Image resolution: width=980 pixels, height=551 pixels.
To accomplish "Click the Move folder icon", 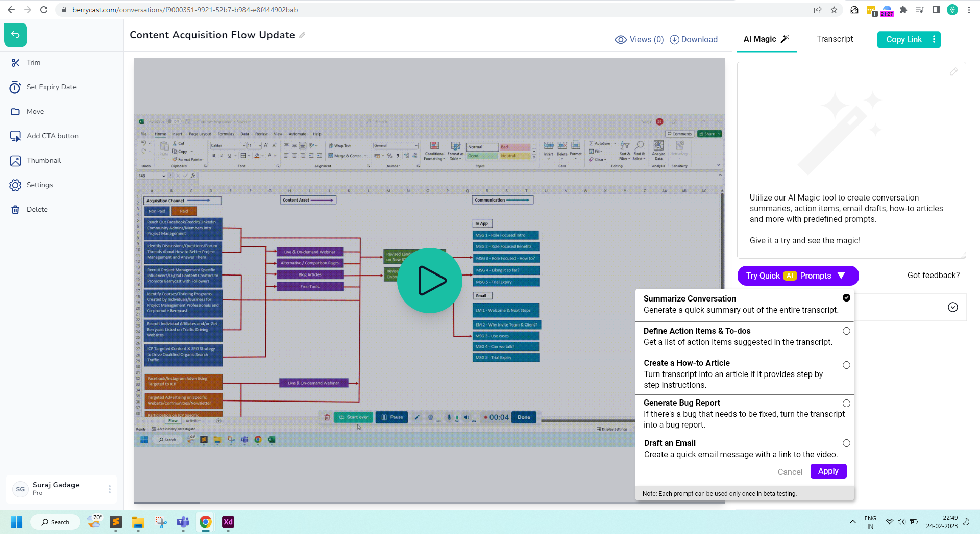I will [15, 112].
